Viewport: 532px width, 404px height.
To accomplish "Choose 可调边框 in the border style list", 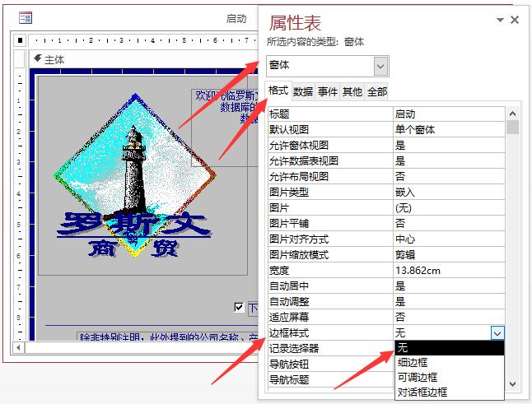I will point(450,377).
